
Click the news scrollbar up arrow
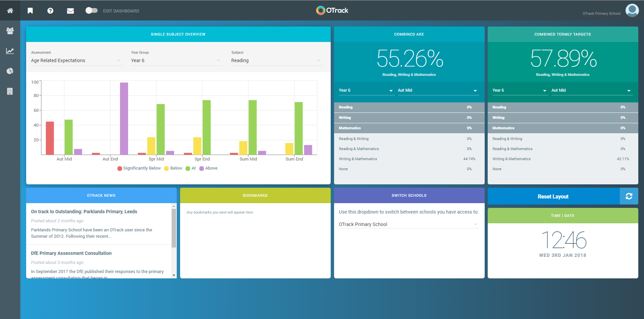click(x=174, y=206)
